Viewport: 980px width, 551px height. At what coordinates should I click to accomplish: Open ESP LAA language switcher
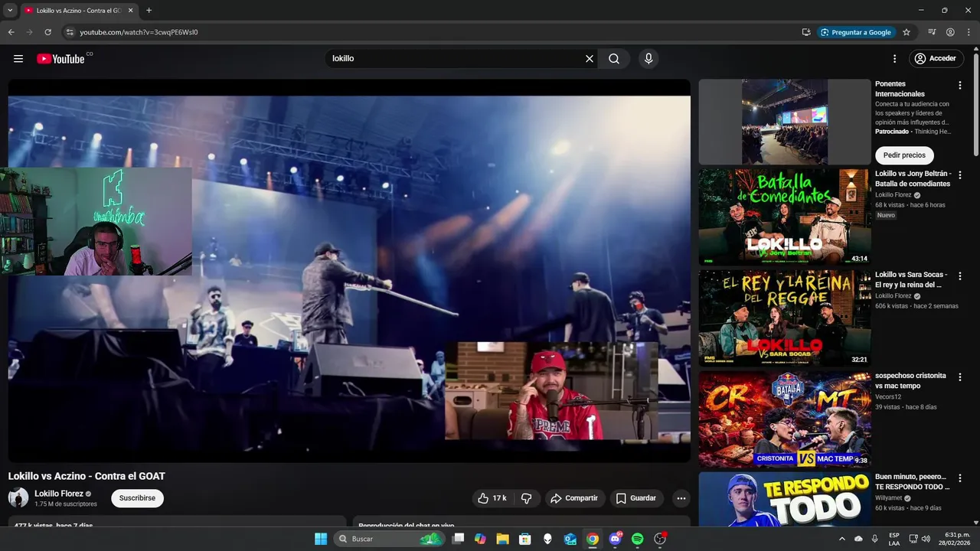click(894, 539)
